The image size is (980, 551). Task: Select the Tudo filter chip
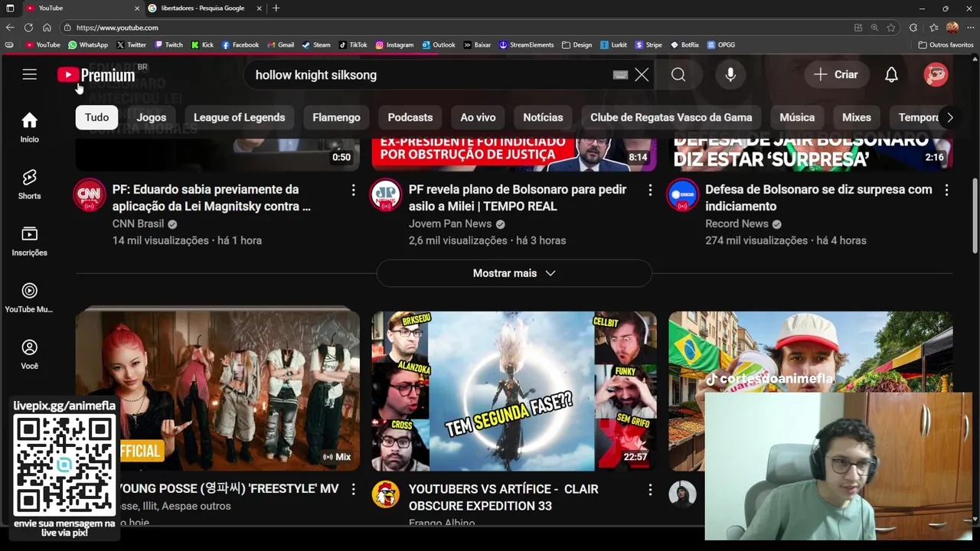(x=96, y=117)
